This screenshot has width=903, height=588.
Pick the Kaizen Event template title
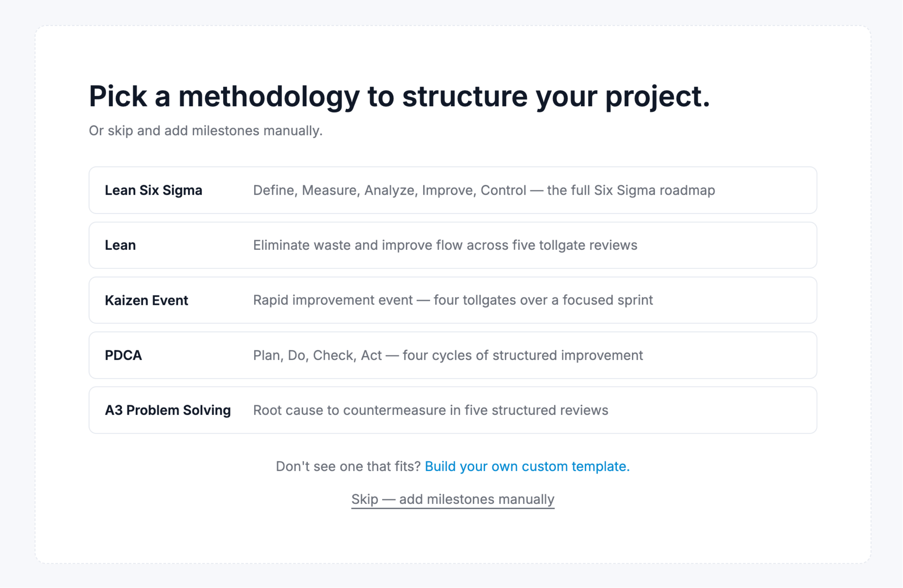(146, 300)
